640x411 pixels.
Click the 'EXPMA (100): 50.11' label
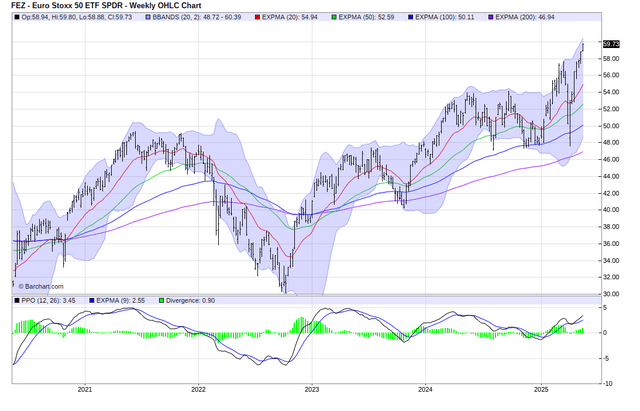coord(445,17)
